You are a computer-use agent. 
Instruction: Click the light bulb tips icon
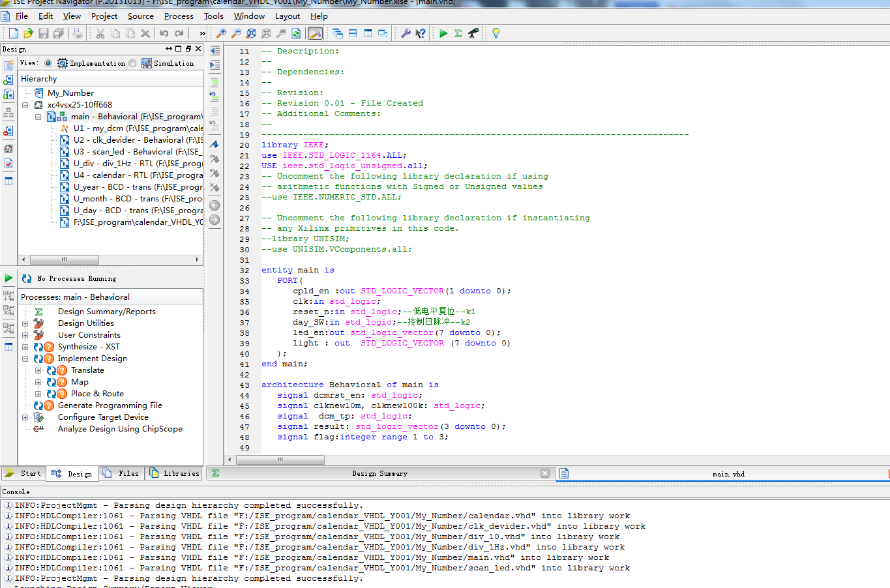(496, 33)
